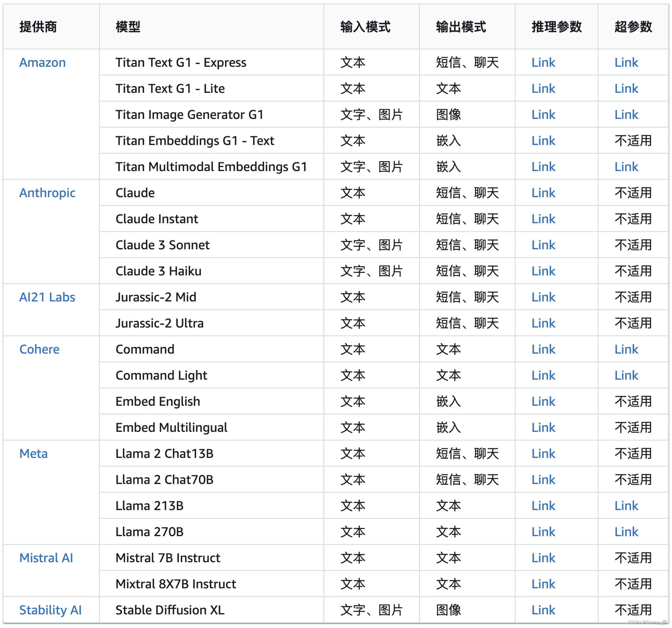Select the 'Titan Multimodal Embeddings G1' model name

pos(211,167)
